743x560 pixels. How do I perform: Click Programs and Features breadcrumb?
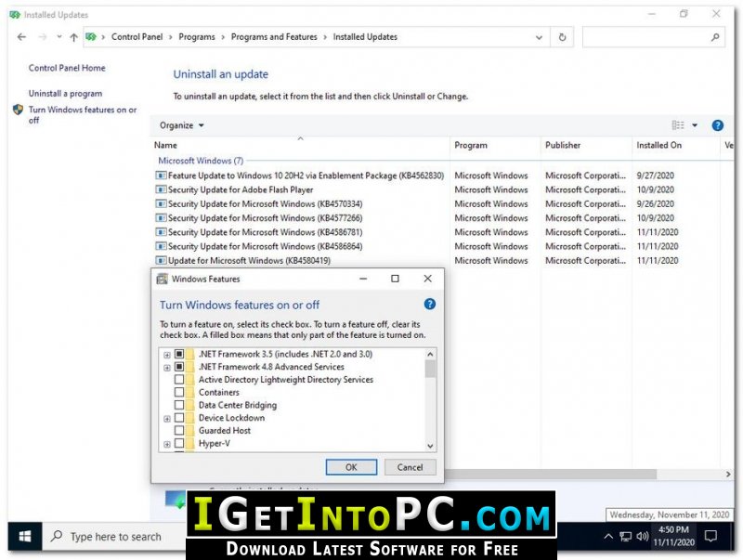274,37
